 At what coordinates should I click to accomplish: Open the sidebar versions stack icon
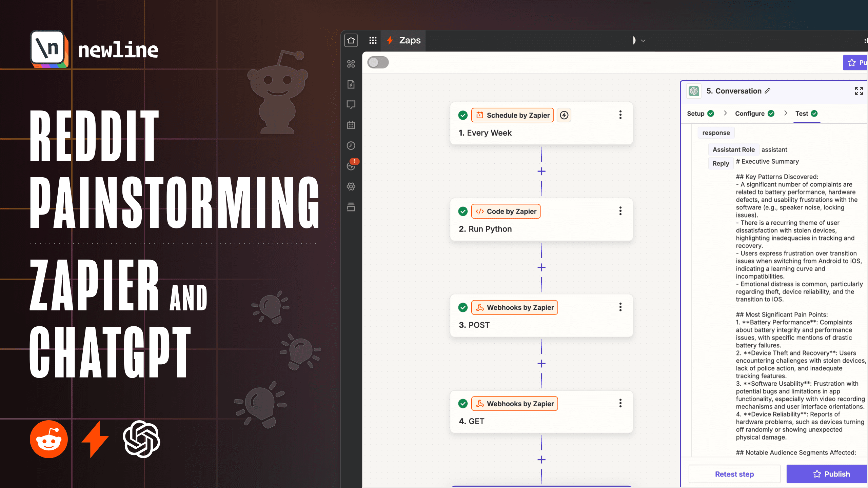pyautogui.click(x=351, y=207)
